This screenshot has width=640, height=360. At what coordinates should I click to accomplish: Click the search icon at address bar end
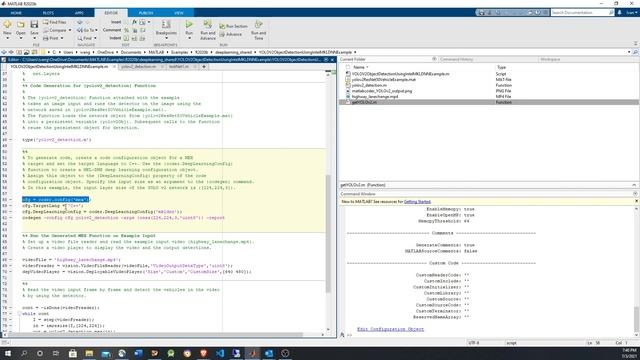[x=635, y=52]
